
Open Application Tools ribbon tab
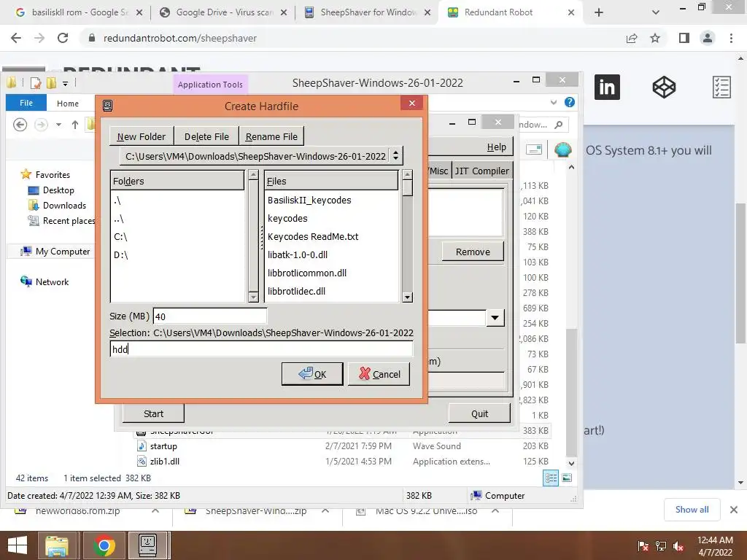click(x=210, y=85)
